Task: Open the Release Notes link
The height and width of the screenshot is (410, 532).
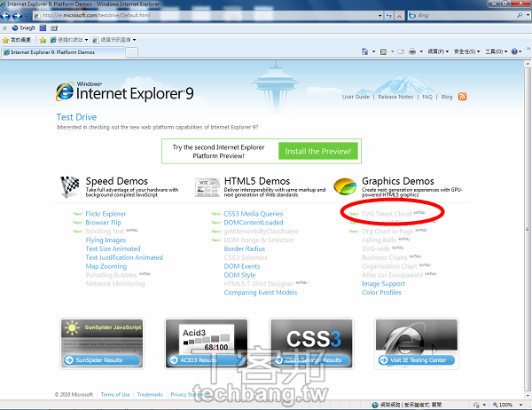Action: coord(395,97)
